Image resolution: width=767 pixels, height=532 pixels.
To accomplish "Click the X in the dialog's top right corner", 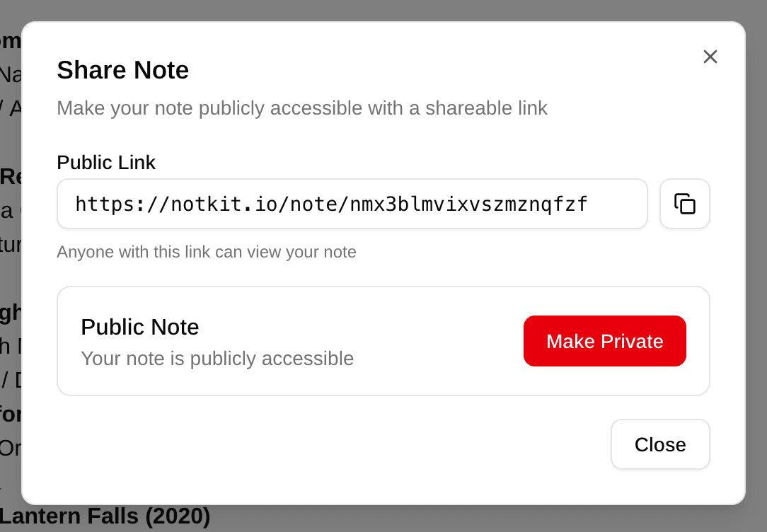I will pos(710,57).
